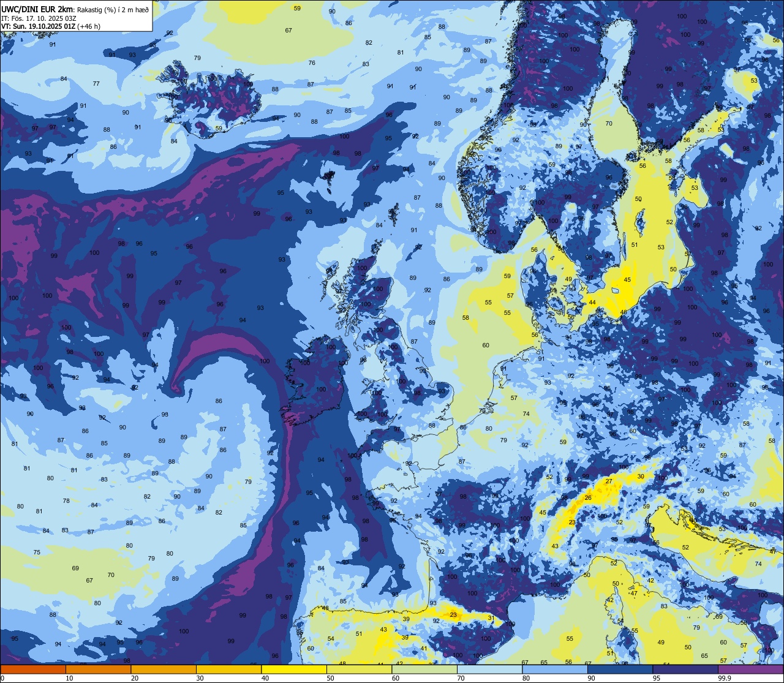Image resolution: width=784 pixels, height=683 pixels.
Task: Click the 60–70 % yellow-green legend segment
Action: [424, 669]
